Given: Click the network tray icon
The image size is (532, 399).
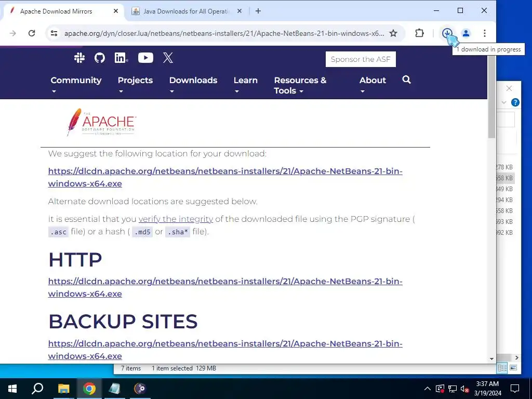Looking at the screenshot, I should pos(453,389).
